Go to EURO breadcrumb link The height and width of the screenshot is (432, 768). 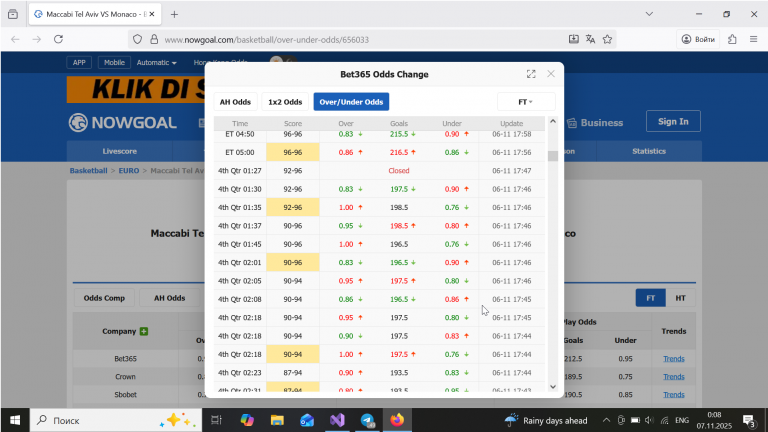point(129,170)
